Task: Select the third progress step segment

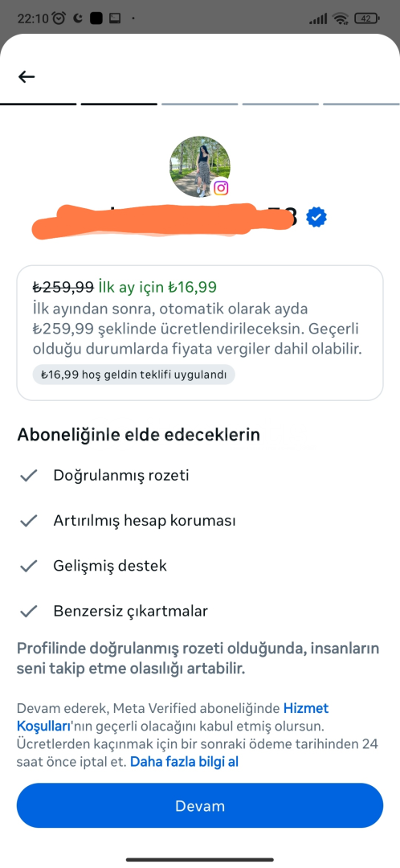Action: coord(200,104)
